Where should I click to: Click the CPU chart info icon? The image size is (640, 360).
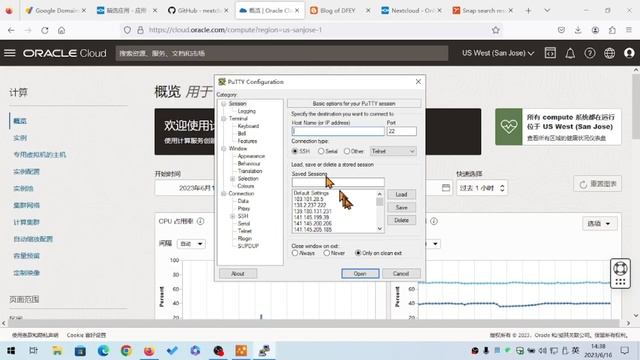(200, 221)
